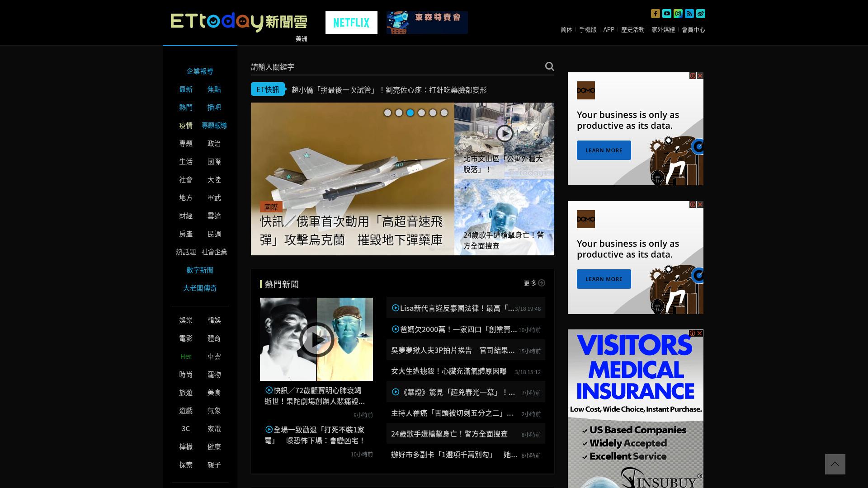Click the ET快訊 label
Screen dimensions: 868x488
(268, 89)
